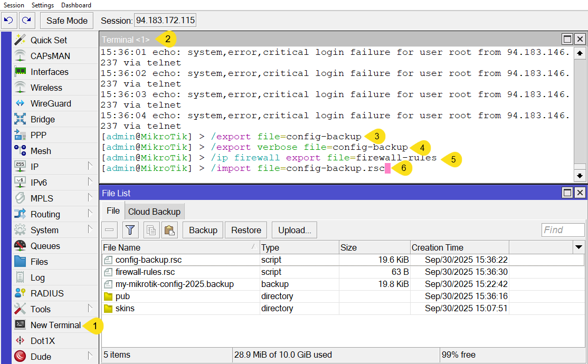Open column selector dropdown in File List

[x=578, y=247]
